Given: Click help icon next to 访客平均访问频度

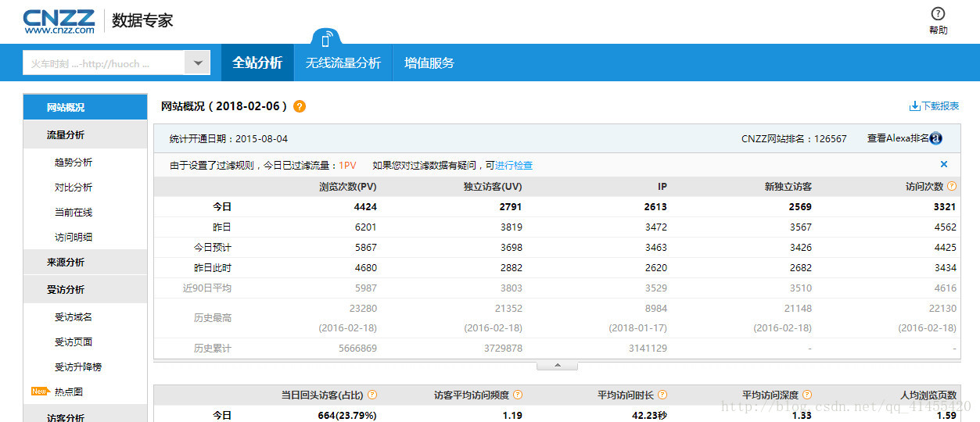Looking at the screenshot, I should [517, 395].
